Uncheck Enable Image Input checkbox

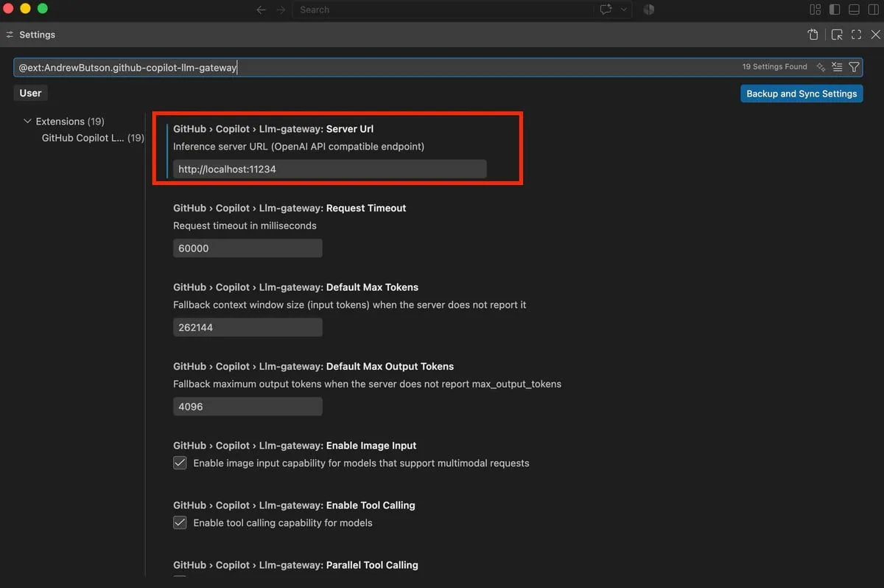(180, 463)
